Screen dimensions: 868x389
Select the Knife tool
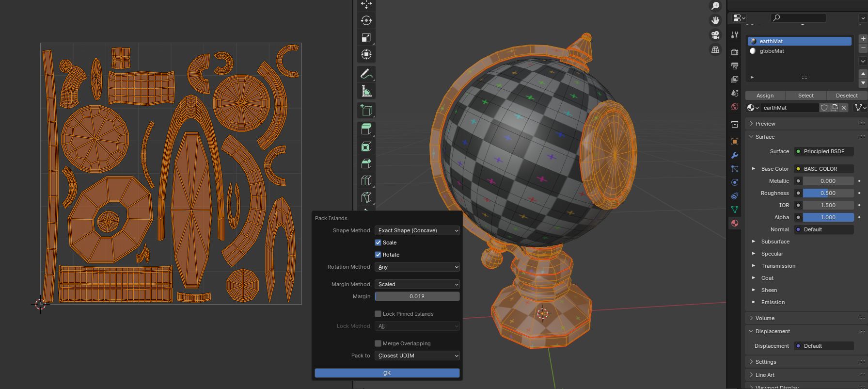(x=366, y=197)
